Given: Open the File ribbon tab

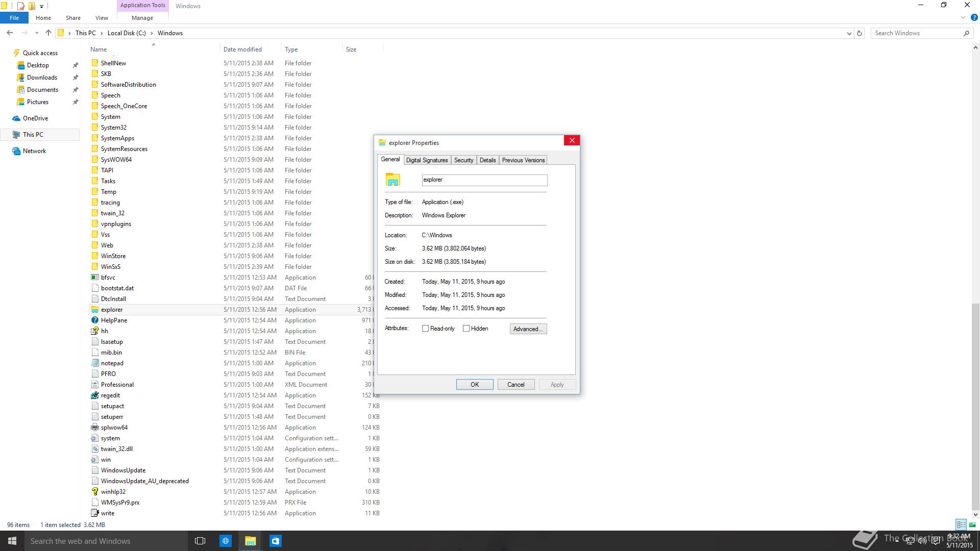Looking at the screenshot, I should click(x=14, y=18).
